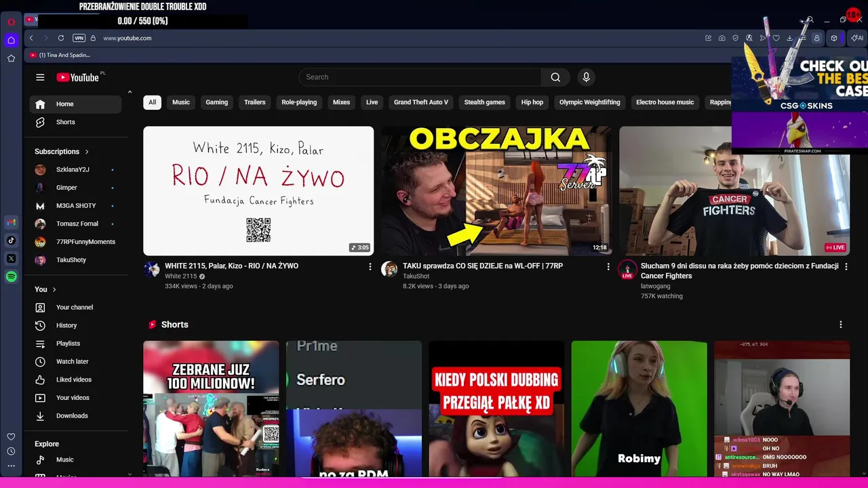Select the Olympic Weightlifting chip

(589, 102)
